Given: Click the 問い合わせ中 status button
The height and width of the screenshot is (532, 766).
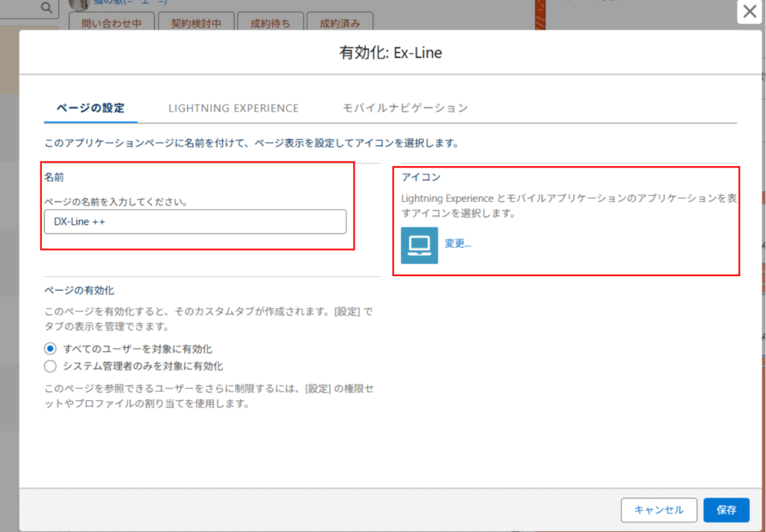Looking at the screenshot, I should pos(111,23).
